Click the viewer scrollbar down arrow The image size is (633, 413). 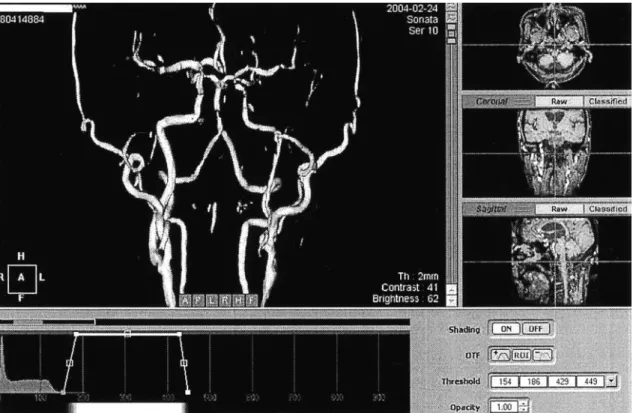451,301
